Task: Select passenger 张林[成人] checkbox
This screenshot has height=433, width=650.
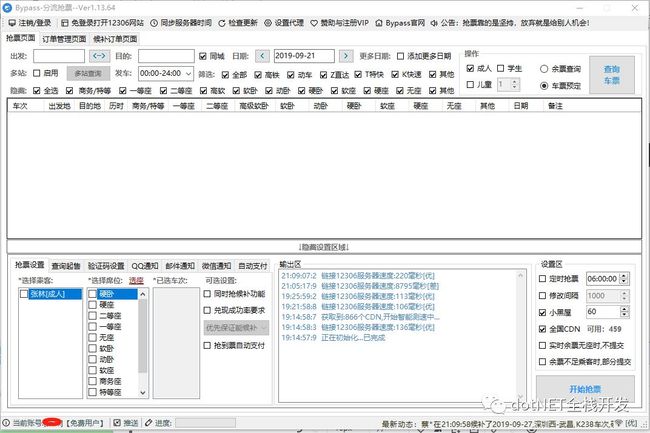Action: tap(24, 294)
